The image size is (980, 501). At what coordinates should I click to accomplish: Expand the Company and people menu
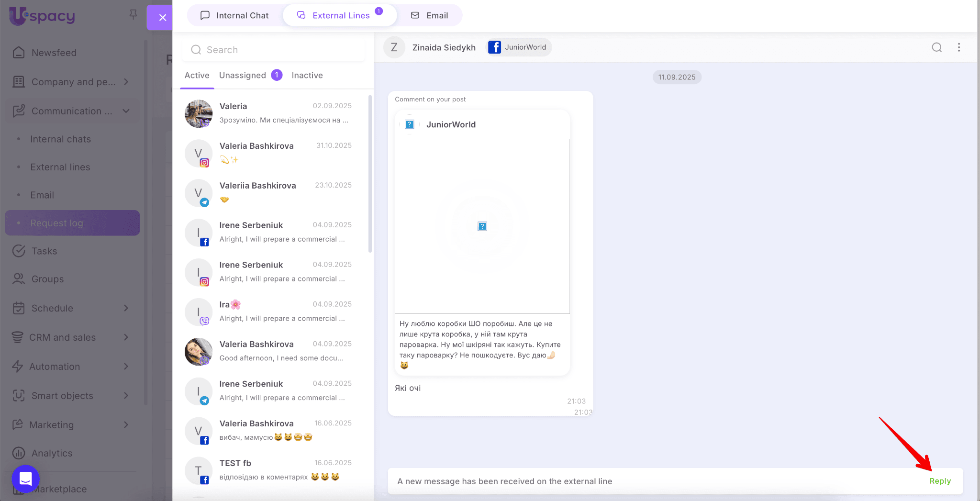(126, 82)
